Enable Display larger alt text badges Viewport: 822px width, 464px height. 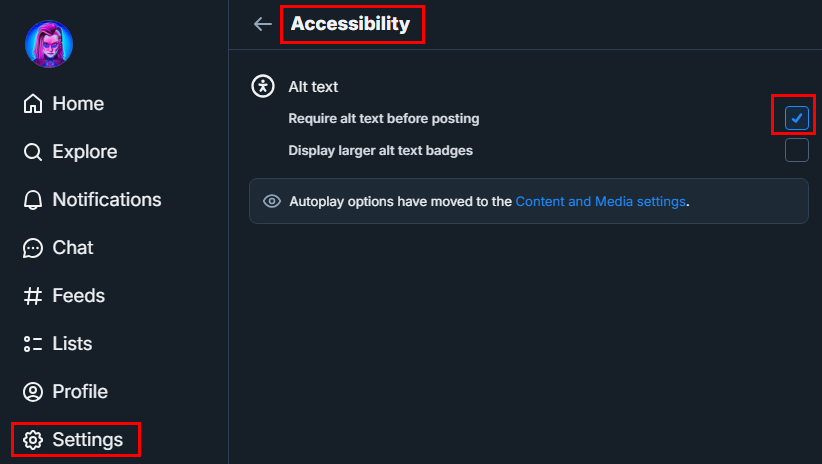796,151
